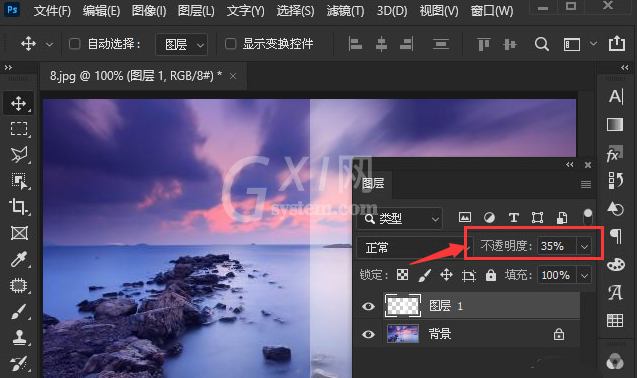This screenshot has height=378, width=637.
Task: Select the Crop tool
Action: coord(19,207)
